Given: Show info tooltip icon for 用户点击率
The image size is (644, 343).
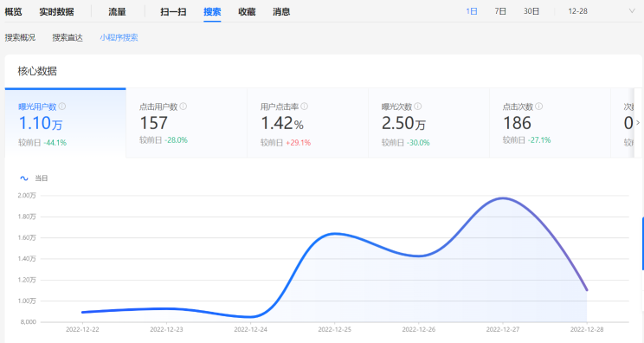Looking at the screenshot, I should (305, 107).
